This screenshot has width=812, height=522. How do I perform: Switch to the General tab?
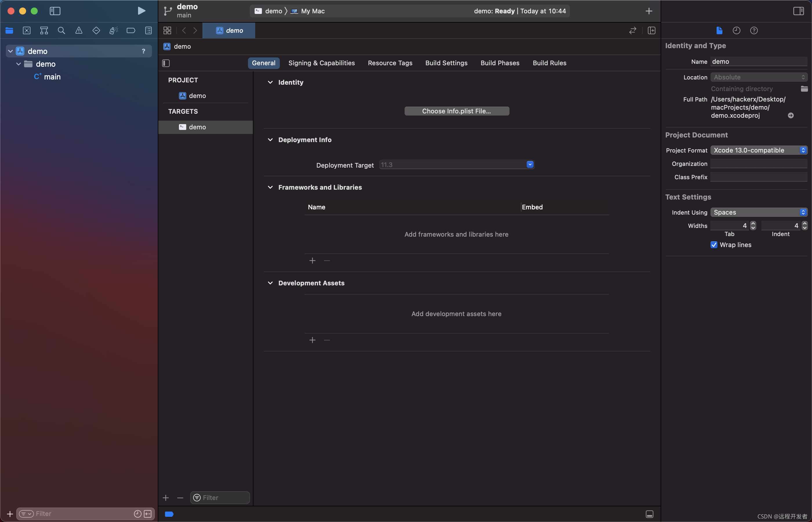point(264,63)
